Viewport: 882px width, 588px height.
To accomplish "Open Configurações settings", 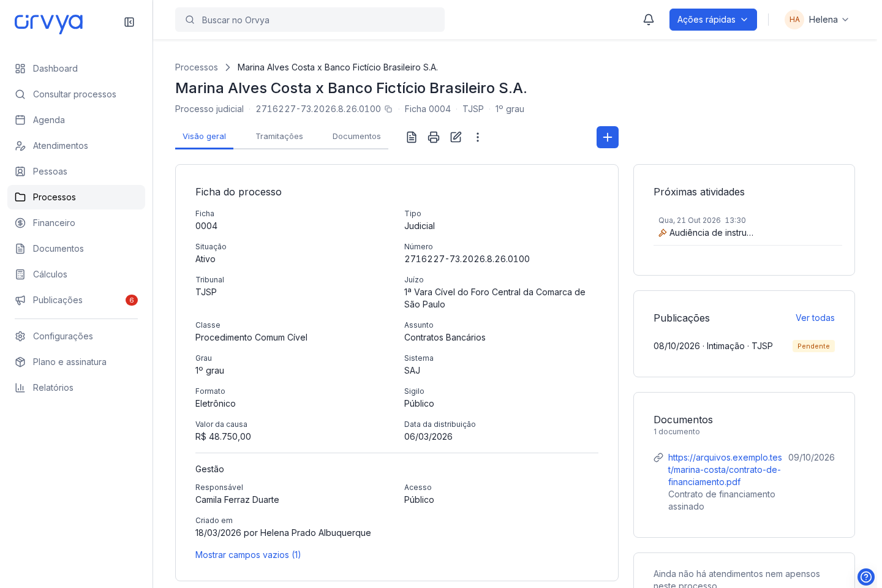I will (x=76, y=336).
